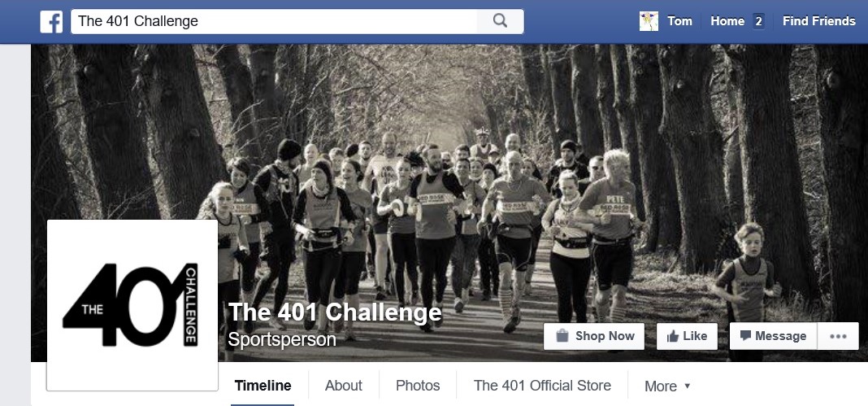Open The 401 Official Store tab

pos(543,386)
